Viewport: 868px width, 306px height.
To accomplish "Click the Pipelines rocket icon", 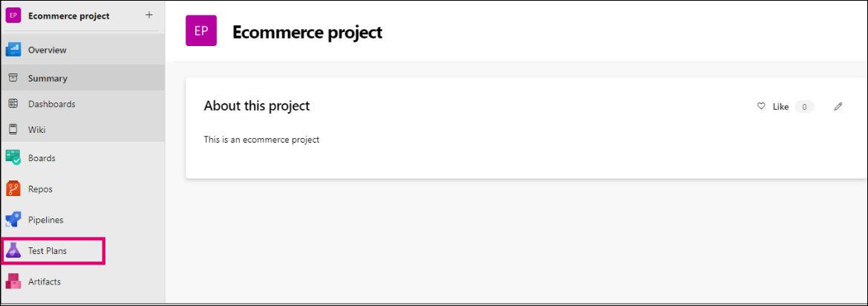I will tap(13, 220).
